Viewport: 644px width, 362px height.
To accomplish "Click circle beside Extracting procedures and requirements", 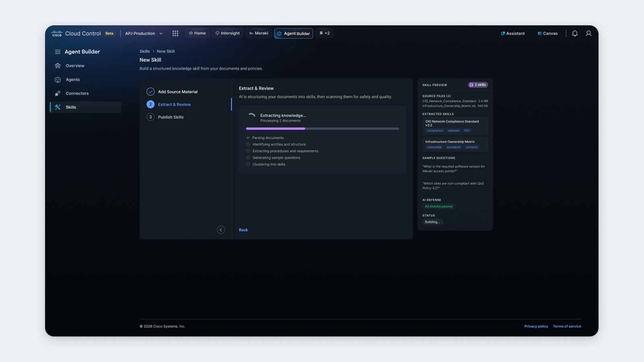I will coord(248,151).
